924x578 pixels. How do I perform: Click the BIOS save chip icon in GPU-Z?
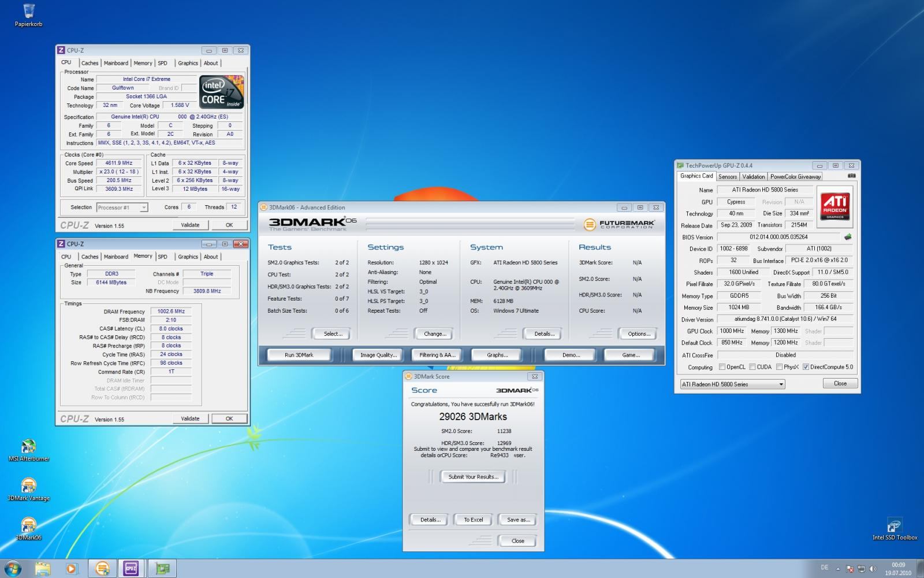pos(848,237)
